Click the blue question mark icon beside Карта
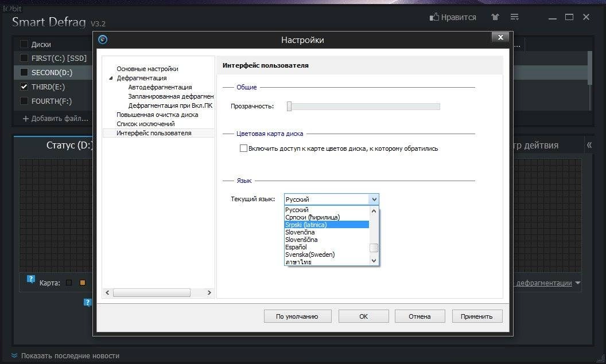 point(31,279)
